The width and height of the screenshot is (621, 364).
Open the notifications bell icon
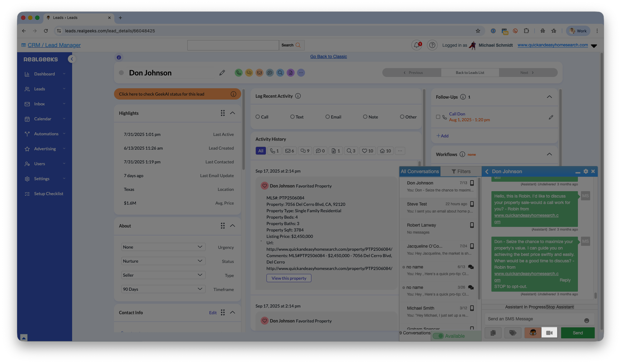tap(416, 45)
